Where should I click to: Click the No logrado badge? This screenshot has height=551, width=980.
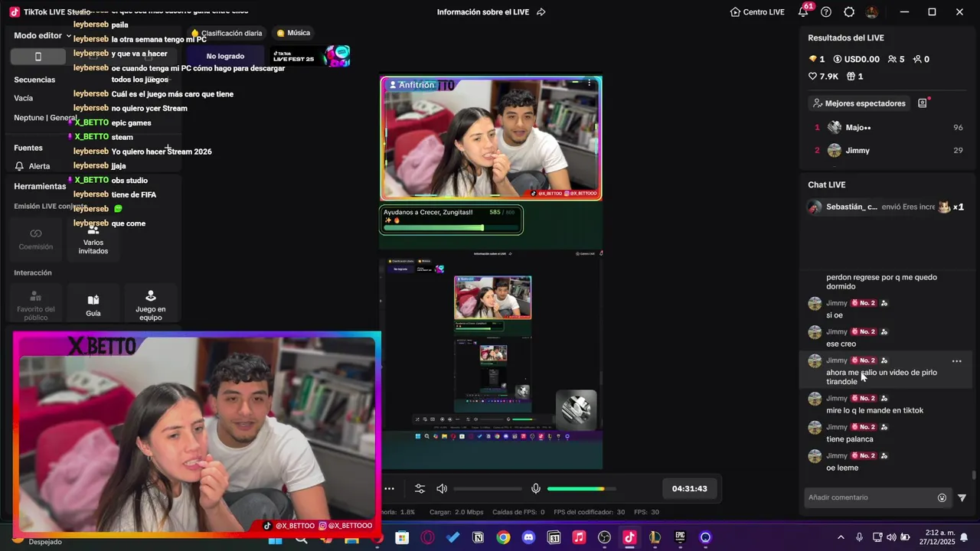pos(225,56)
